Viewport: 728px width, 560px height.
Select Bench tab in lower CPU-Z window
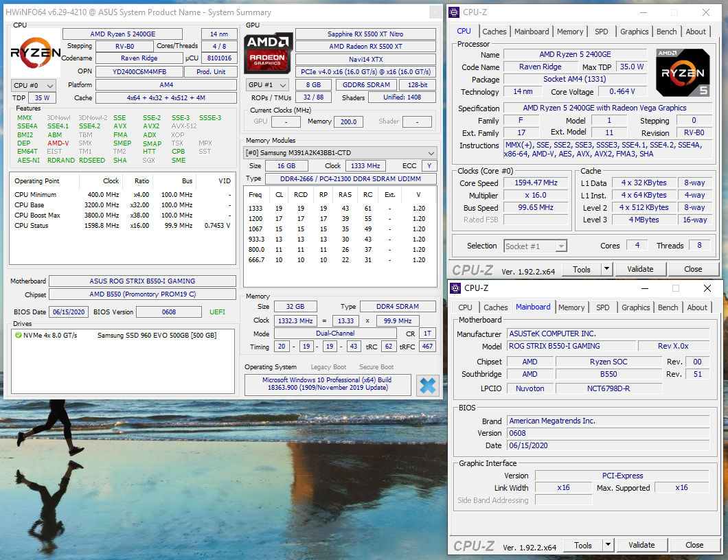click(668, 307)
